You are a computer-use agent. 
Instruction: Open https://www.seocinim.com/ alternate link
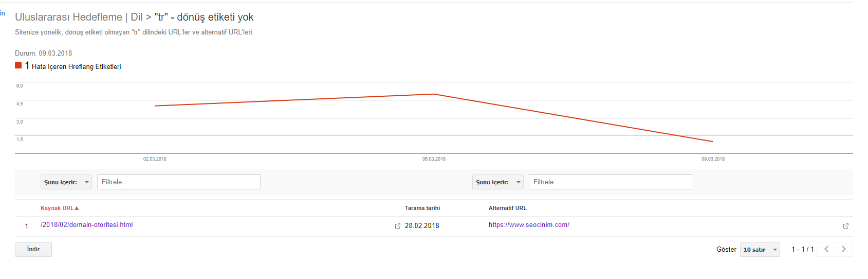click(x=529, y=225)
